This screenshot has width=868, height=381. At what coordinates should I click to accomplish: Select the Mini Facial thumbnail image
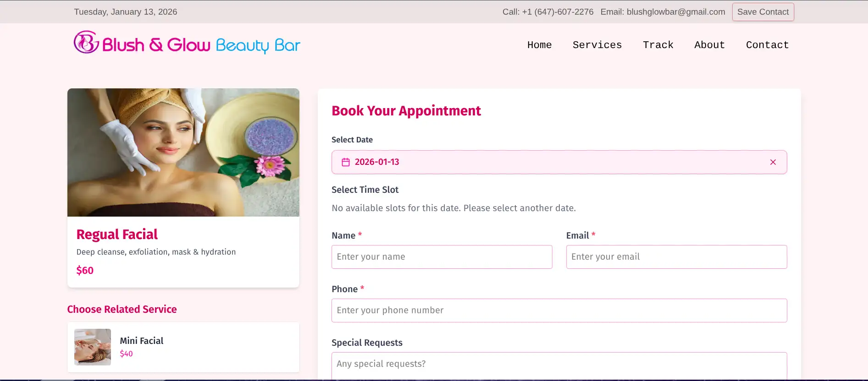93,347
